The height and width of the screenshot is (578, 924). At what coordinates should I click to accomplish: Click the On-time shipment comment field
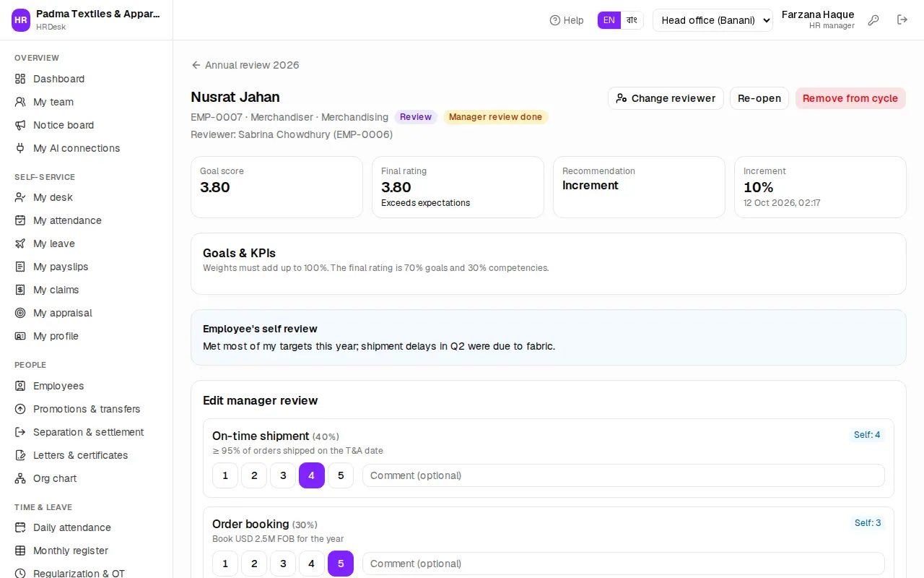click(624, 475)
